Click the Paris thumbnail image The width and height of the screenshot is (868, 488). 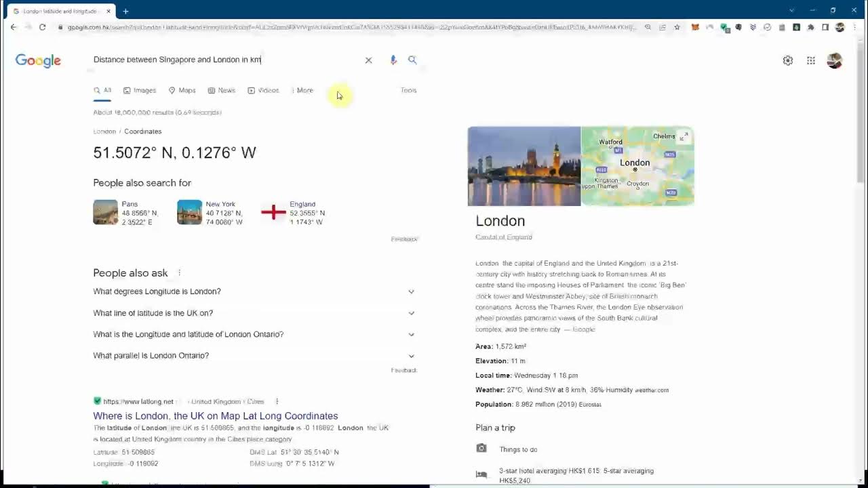(105, 212)
